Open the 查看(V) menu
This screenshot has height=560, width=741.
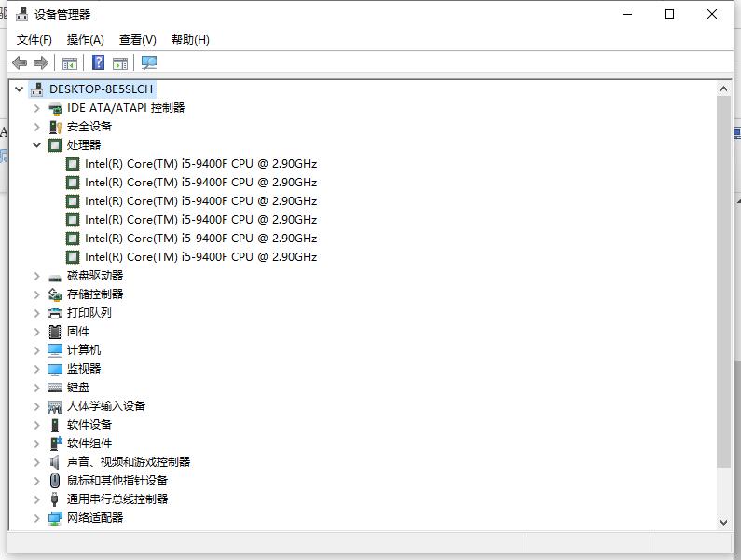coord(137,40)
